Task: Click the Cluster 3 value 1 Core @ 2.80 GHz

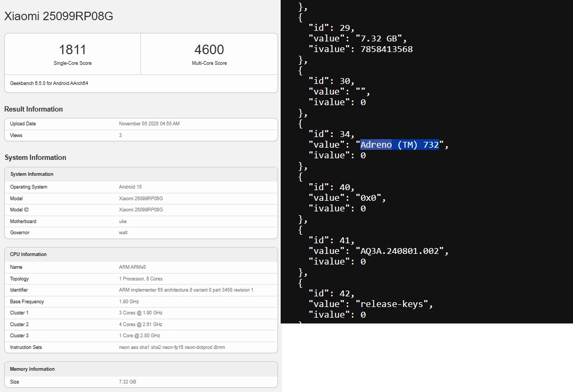Action: 139,336
